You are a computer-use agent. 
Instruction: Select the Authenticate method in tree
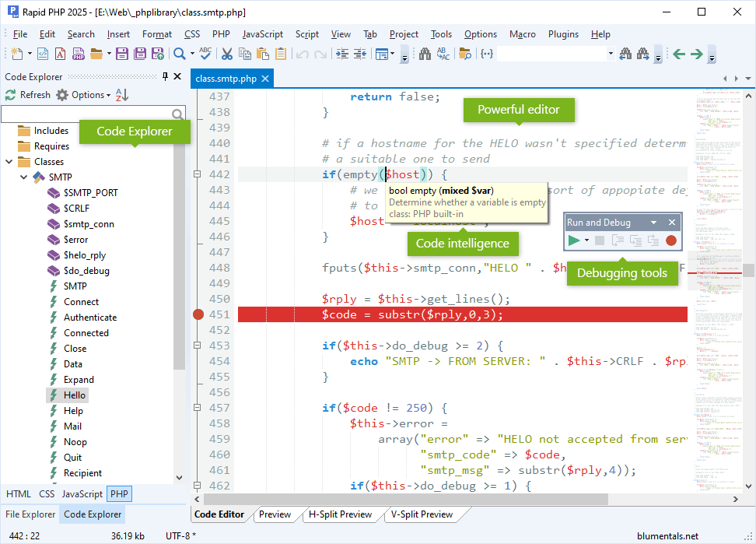(89, 318)
